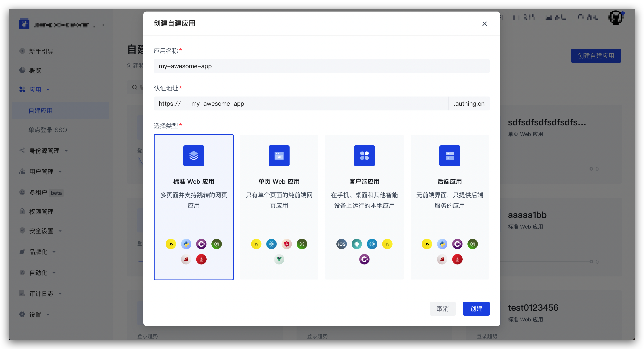Cancel with the 取消 button

click(x=442, y=308)
